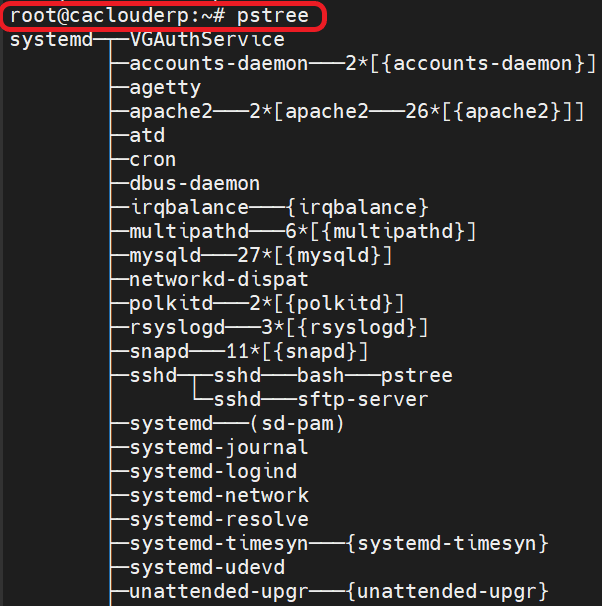
Task: Select the sftp-server child process
Action: click(x=363, y=400)
